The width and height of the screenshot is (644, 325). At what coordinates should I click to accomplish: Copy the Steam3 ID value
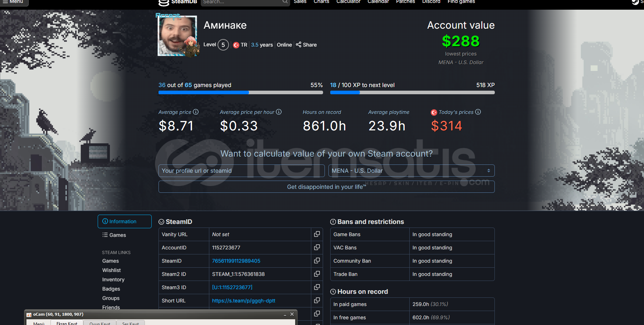point(317,287)
